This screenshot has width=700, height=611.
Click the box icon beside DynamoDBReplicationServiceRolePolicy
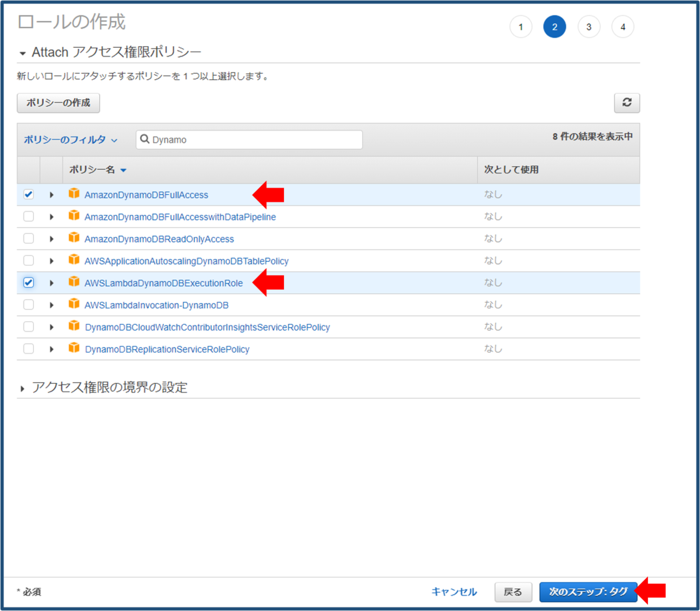pos(73,348)
